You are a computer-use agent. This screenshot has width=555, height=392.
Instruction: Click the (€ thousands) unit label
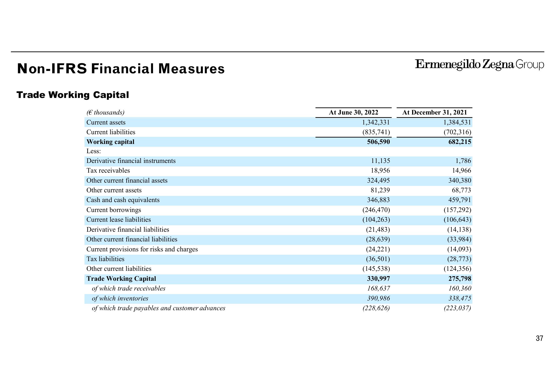(105, 113)
